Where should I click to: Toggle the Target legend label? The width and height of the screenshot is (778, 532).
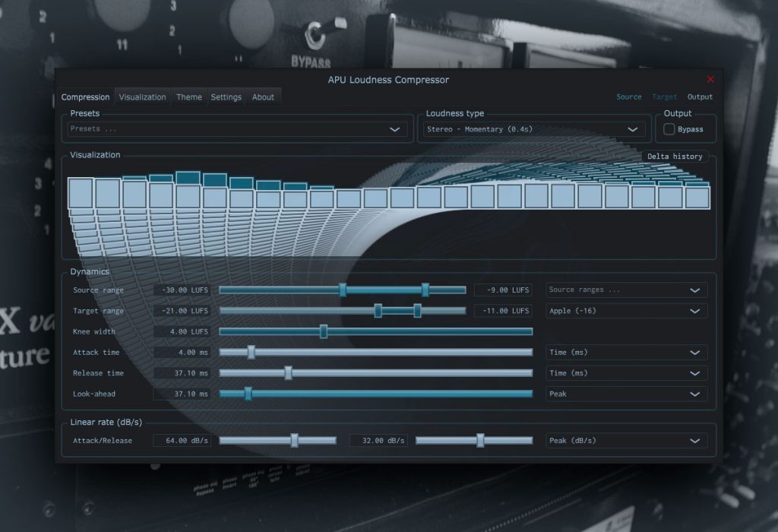[x=664, y=97]
